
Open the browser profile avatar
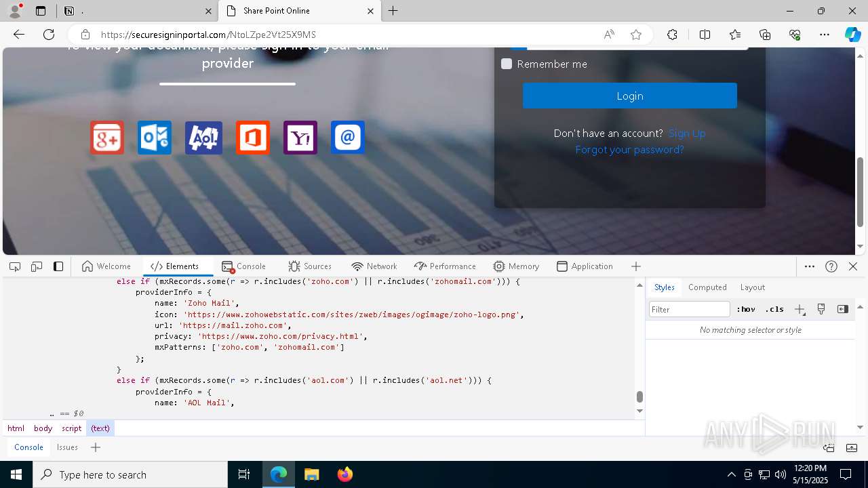tap(14, 11)
